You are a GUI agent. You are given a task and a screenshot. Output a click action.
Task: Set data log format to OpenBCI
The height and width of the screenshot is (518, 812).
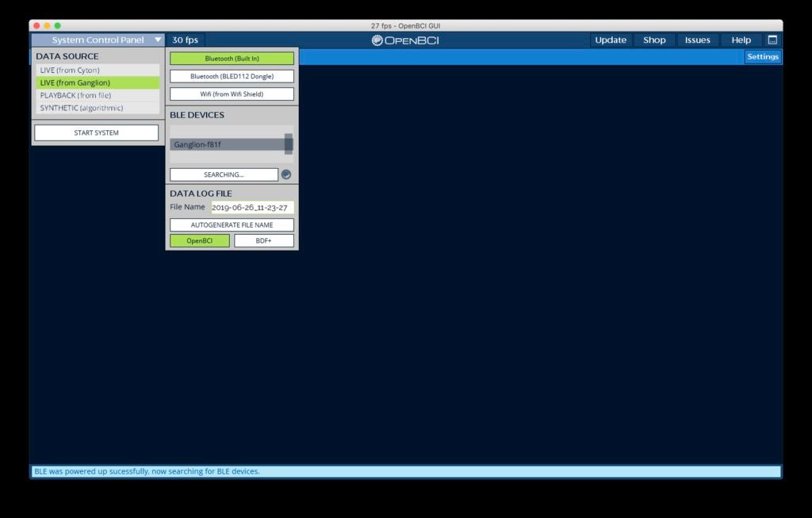click(x=200, y=240)
